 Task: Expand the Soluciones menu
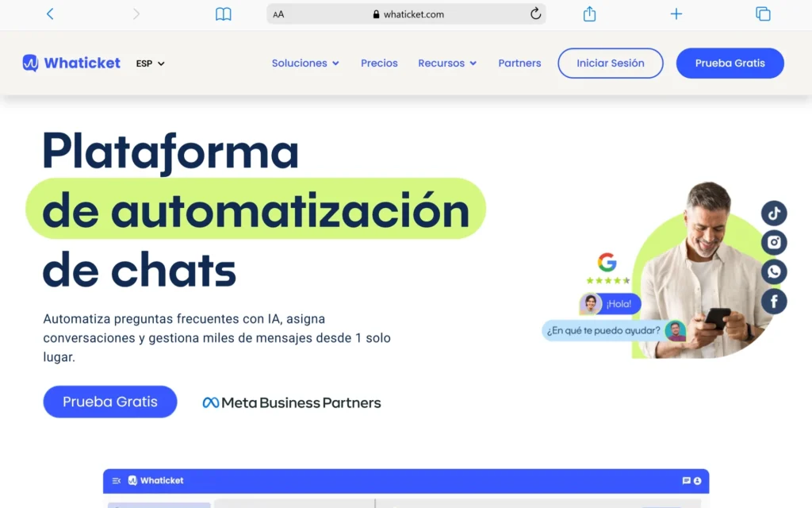[305, 63]
